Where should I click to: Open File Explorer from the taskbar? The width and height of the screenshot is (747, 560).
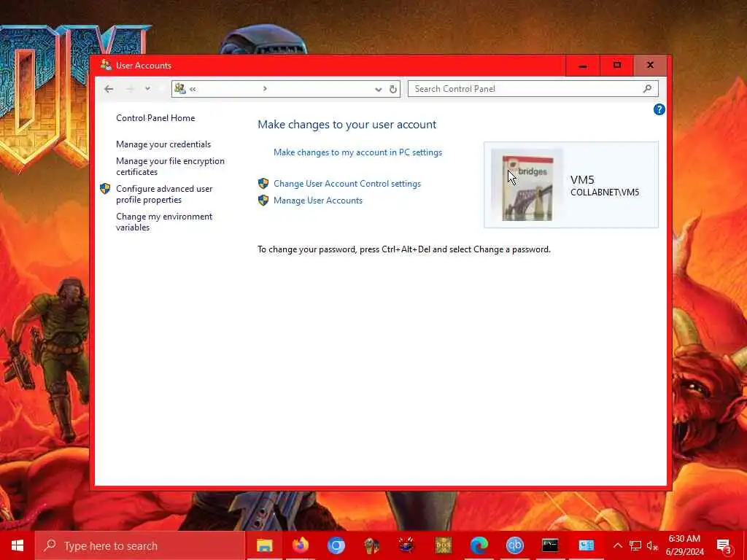point(264,545)
